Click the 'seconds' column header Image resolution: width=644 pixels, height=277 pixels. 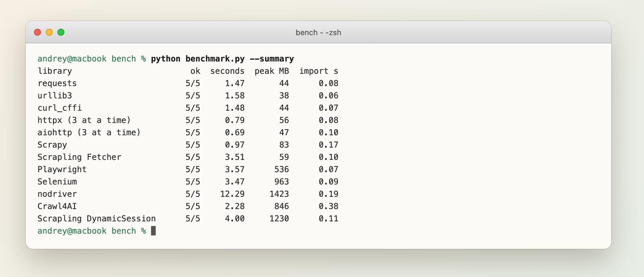pos(227,71)
